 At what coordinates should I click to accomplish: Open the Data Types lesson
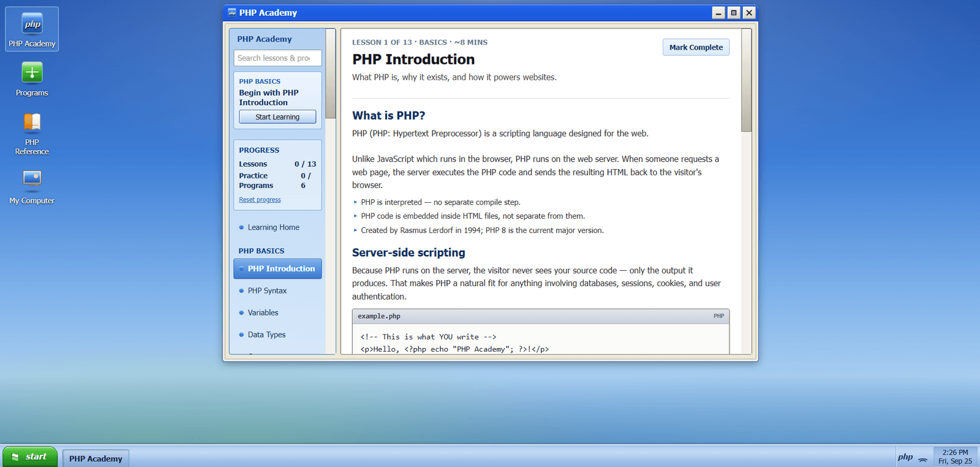click(277, 335)
